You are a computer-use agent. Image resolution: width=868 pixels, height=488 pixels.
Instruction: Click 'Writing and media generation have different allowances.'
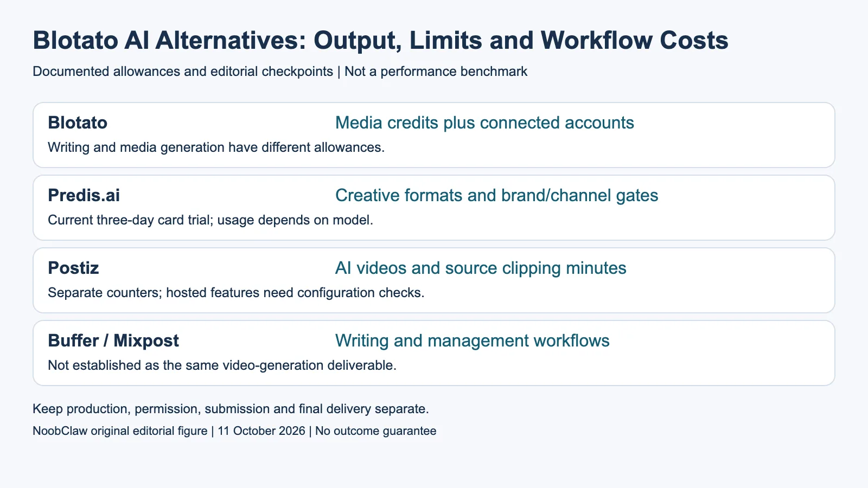[216, 147]
